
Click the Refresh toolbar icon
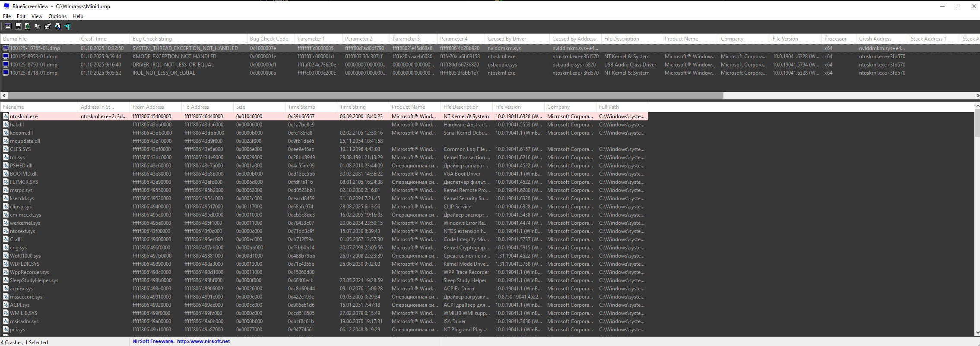point(28,26)
